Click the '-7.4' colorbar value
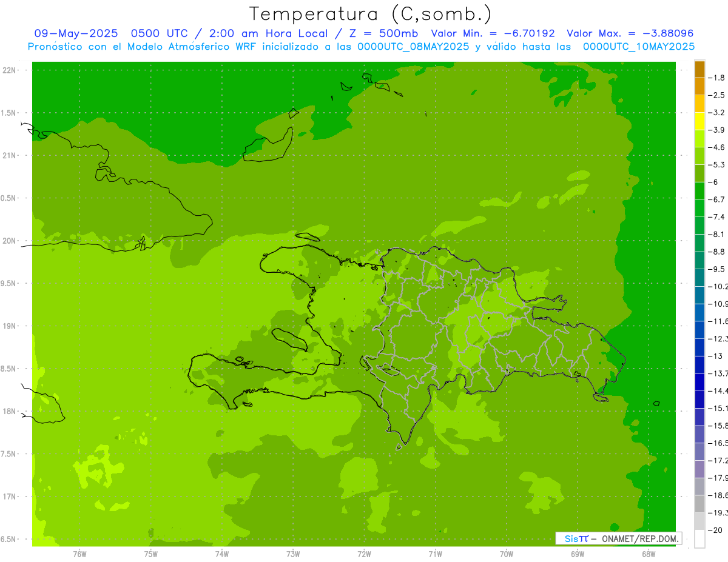The width and height of the screenshot is (728, 562). click(x=717, y=217)
